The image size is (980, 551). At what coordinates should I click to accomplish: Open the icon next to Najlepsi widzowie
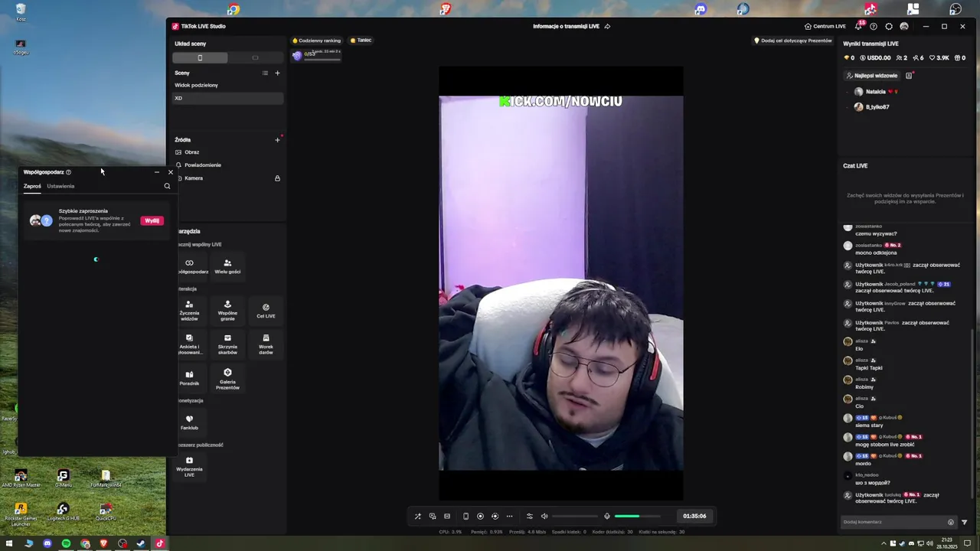[x=909, y=76]
